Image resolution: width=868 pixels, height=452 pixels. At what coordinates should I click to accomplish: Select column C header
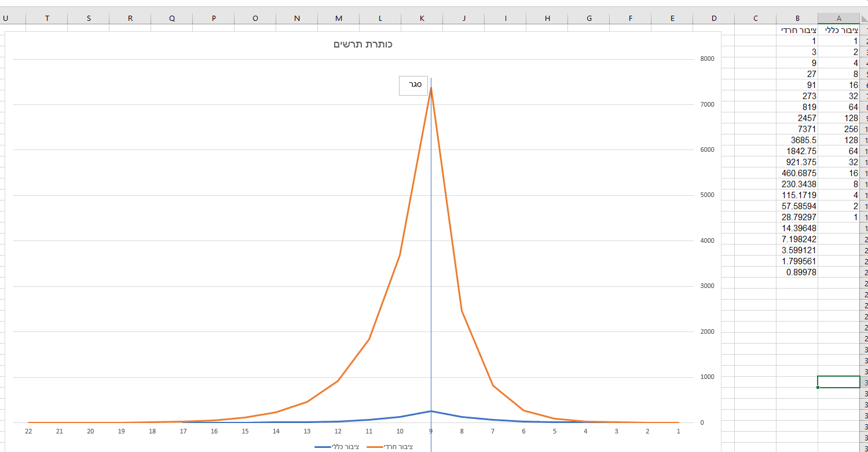(756, 18)
